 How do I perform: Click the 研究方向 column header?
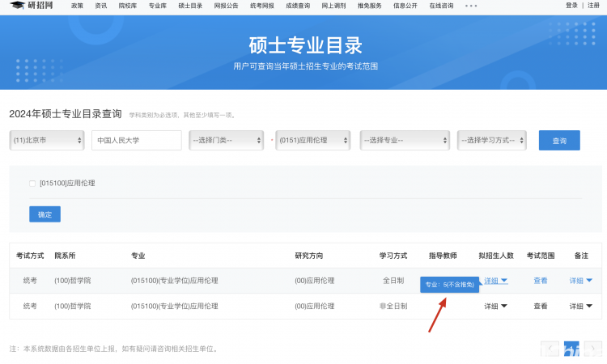[309, 256]
